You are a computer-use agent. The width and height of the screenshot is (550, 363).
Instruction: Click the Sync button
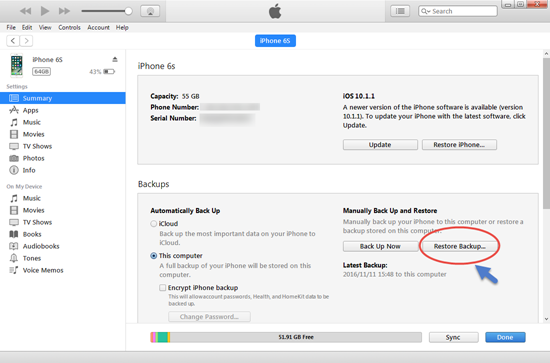[453, 337]
